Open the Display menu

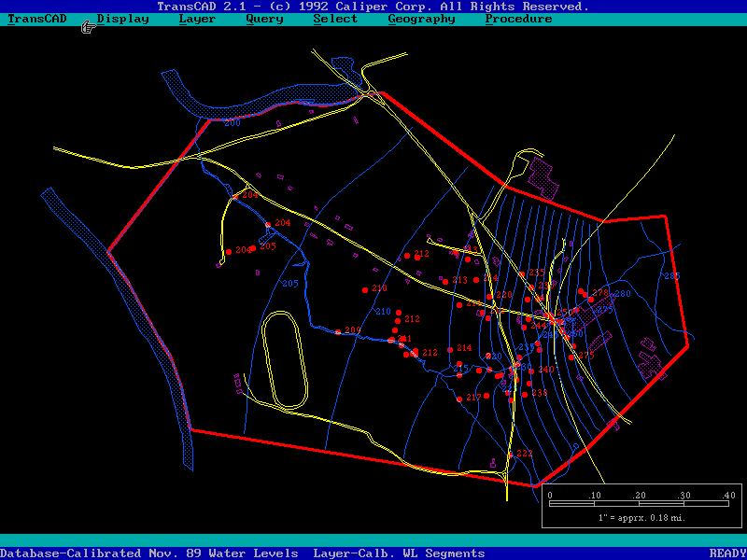[x=123, y=19]
